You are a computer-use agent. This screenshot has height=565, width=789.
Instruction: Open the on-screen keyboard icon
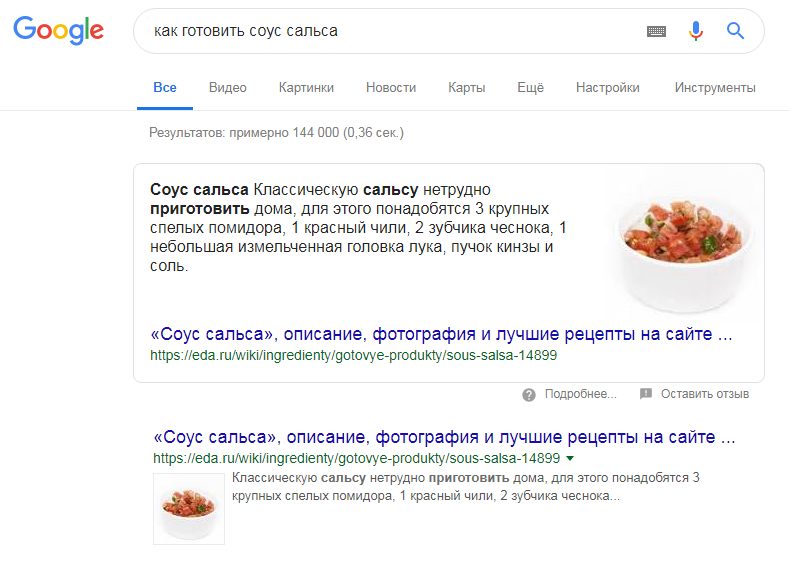(656, 31)
